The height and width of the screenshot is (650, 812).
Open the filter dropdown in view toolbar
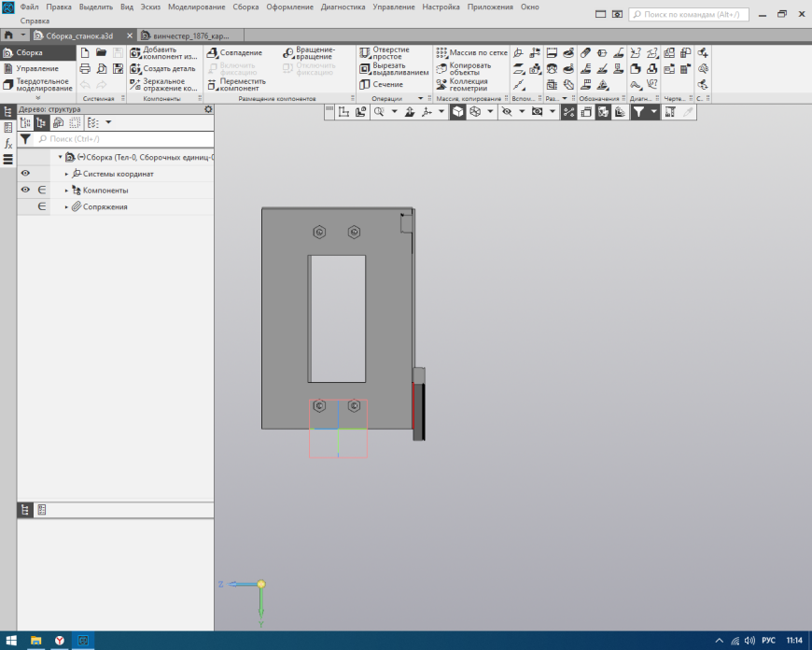point(654,112)
